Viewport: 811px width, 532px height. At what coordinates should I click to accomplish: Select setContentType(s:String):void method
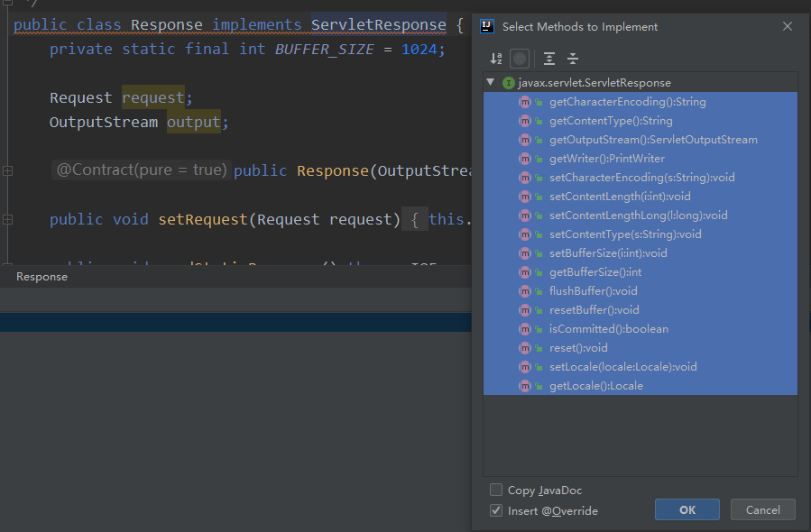coord(641,234)
